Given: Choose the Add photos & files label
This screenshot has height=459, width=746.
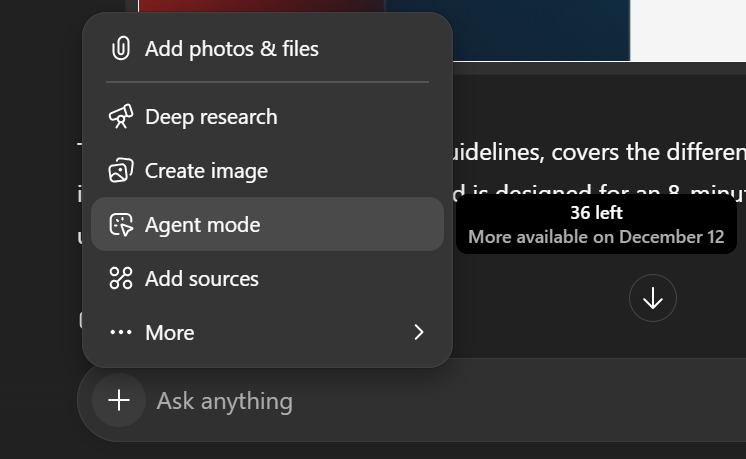Looking at the screenshot, I should click(232, 48).
